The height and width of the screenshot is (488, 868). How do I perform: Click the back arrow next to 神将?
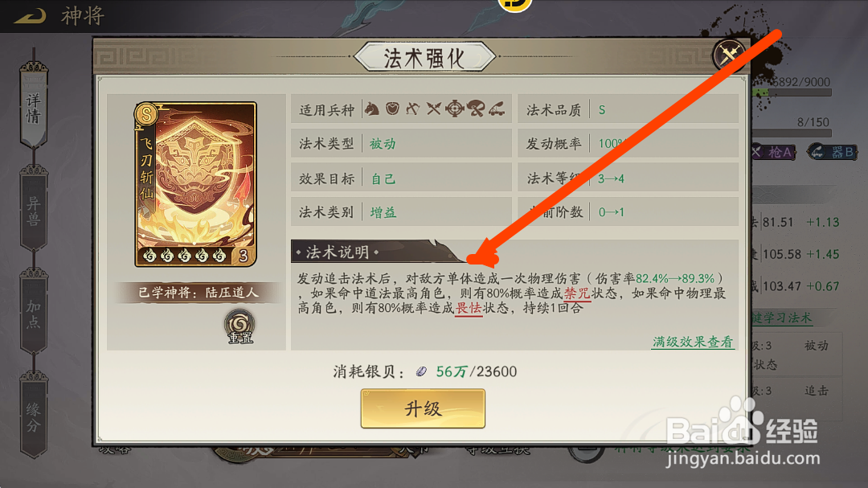pos(31,16)
